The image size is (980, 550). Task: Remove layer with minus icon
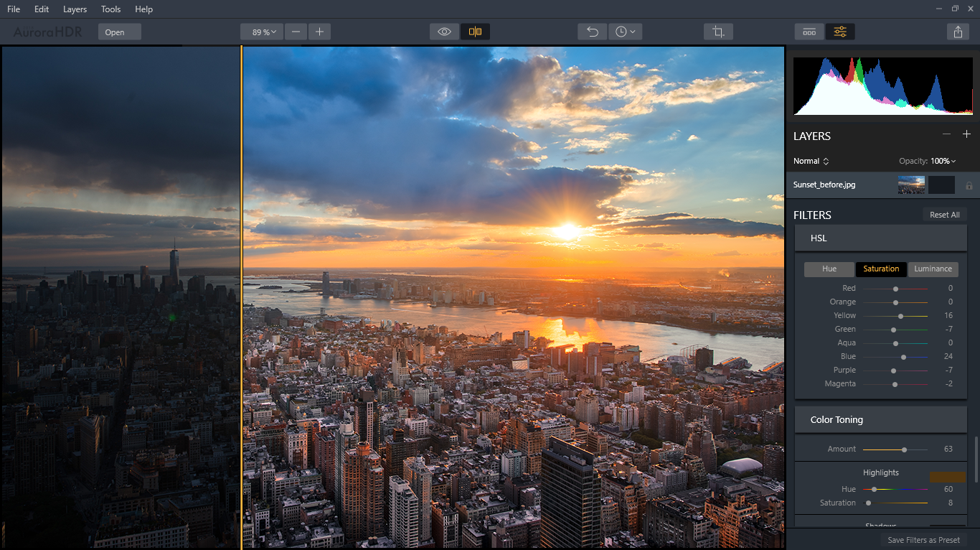tap(946, 134)
